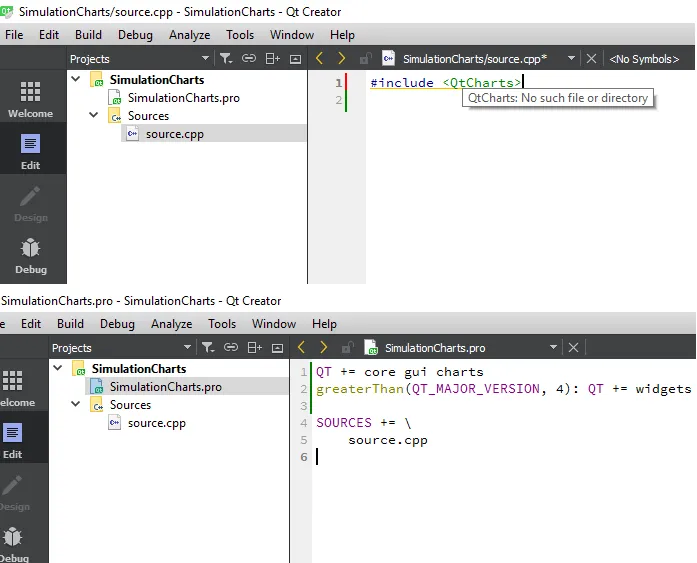The image size is (697, 563).
Task: Click the 'SOURCES += \' line
Action: [364, 423]
